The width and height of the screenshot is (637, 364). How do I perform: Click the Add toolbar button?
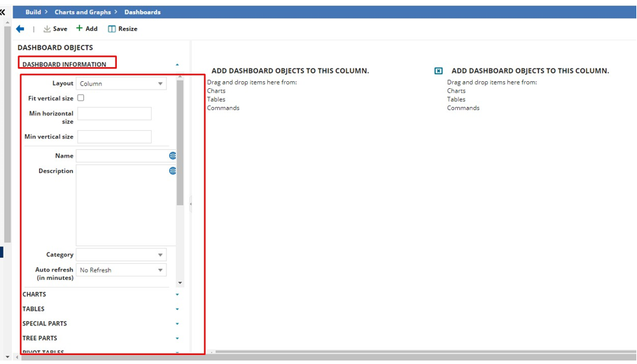click(x=87, y=29)
